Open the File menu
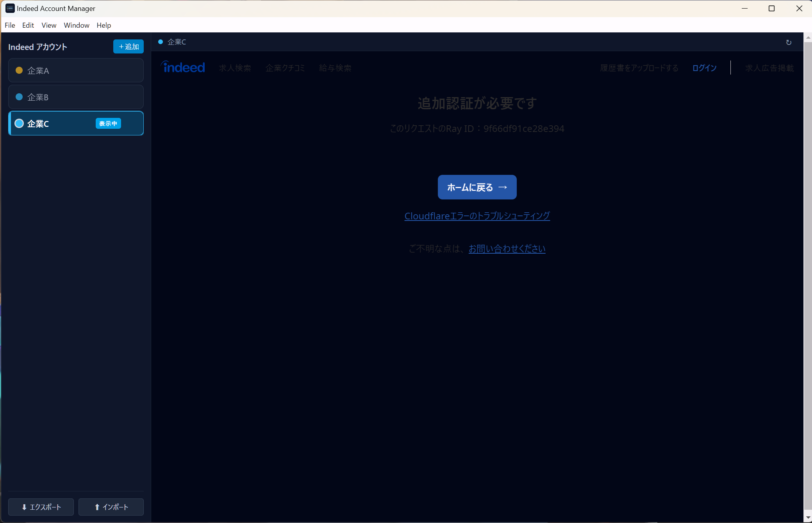Viewport: 812px width, 523px height. (x=10, y=25)
